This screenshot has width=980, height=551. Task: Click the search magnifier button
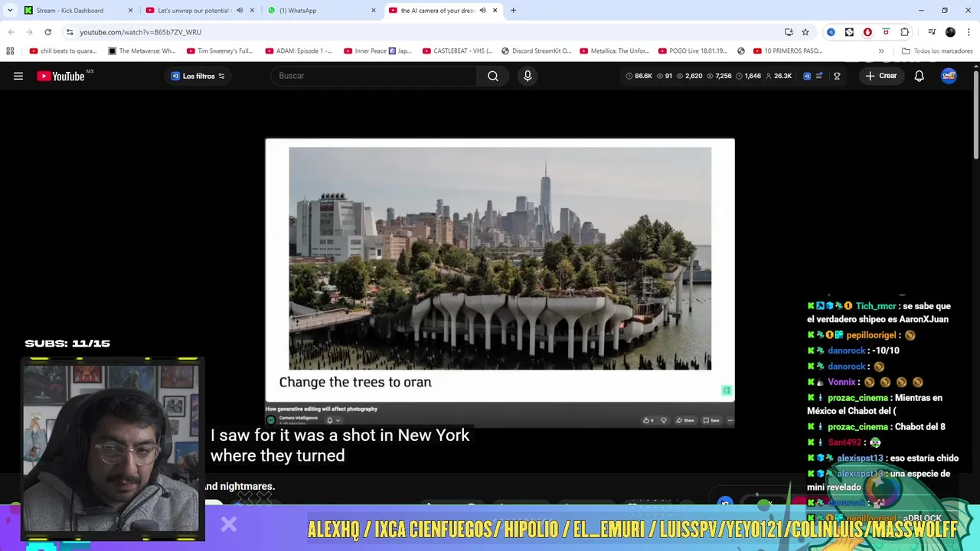(x=493, y=76)
